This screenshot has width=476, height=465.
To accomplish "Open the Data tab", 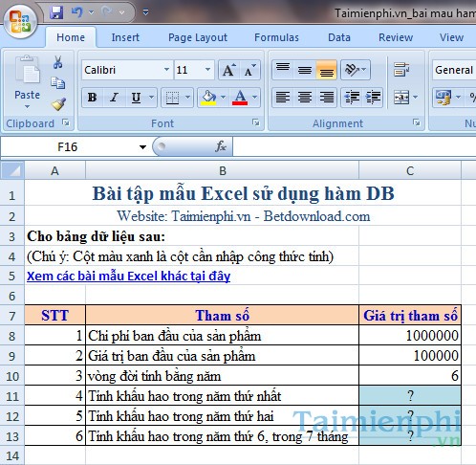I will pyautogui.click(x=339, y=37).
